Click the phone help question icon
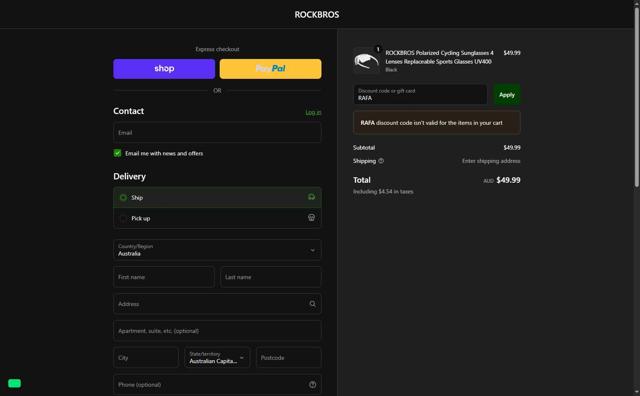Viewport: 640px width, 396px height. click(x=312, y=385)
